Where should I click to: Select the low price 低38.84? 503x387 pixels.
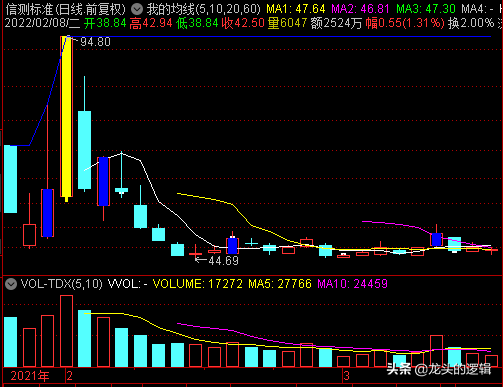[197, 23]
